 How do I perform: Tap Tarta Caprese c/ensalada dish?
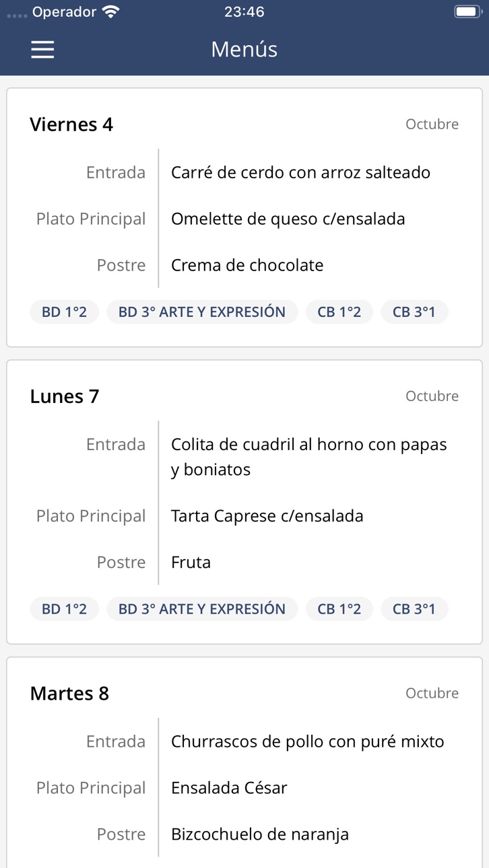click(x=267, y=516)
